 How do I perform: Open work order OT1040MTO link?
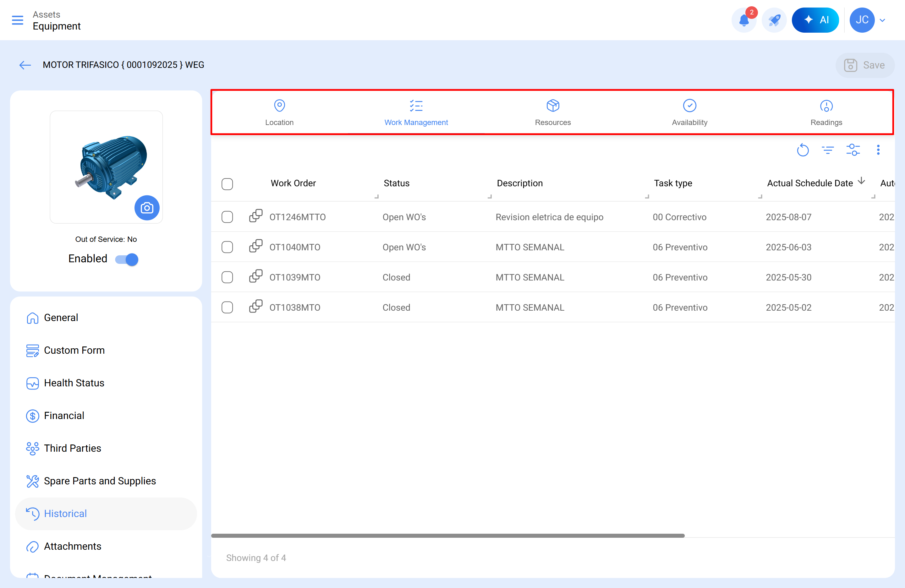(295, 247)
